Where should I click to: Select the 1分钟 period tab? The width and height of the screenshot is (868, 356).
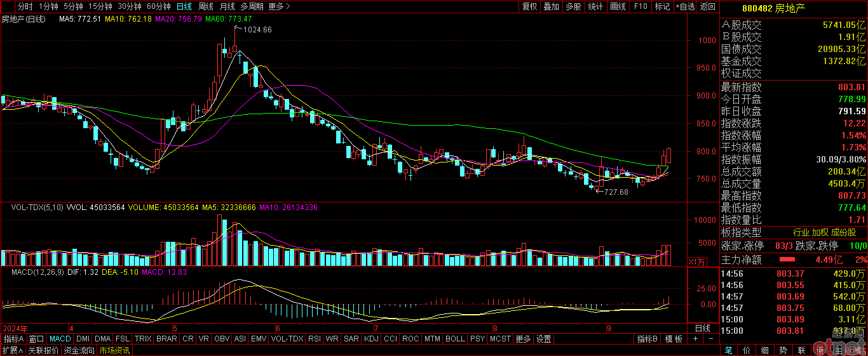click(48, 6)
